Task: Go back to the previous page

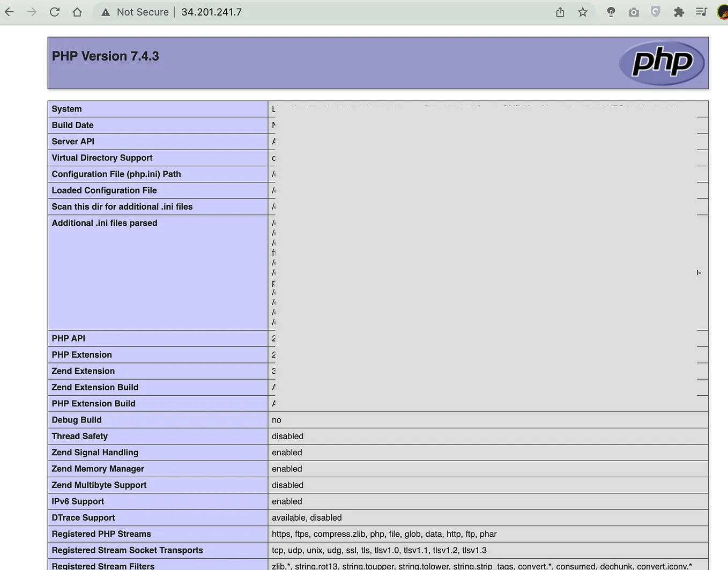Action: 9,12
